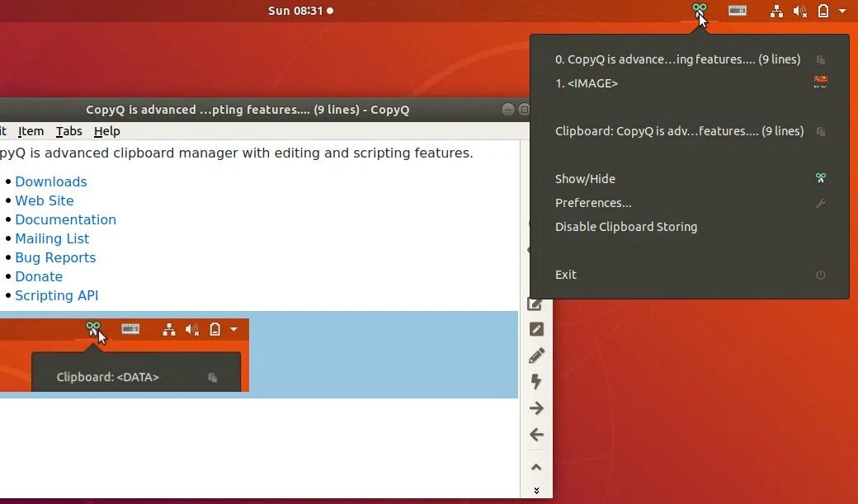
Task: Open the Item menu in CopyQ
Action: (x=31, y=131)
